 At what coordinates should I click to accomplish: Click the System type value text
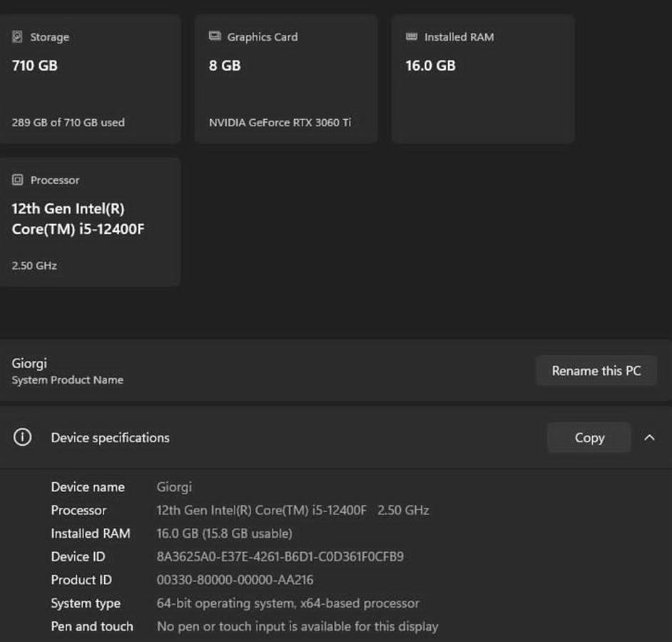288,603
